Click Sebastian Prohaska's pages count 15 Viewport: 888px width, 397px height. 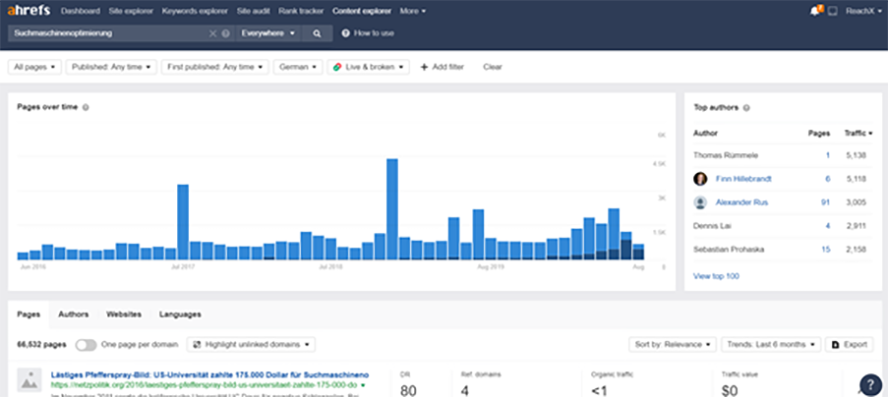[x=826, y=249]
